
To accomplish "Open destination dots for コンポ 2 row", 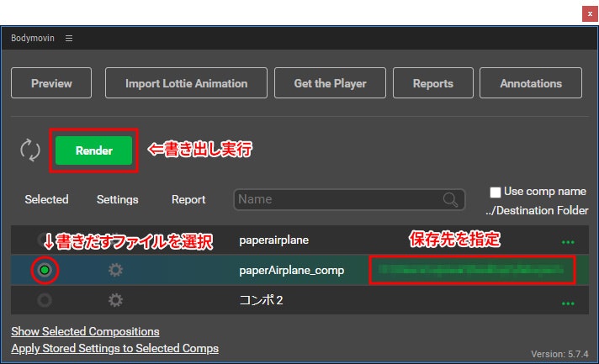I will pos(568,303).
